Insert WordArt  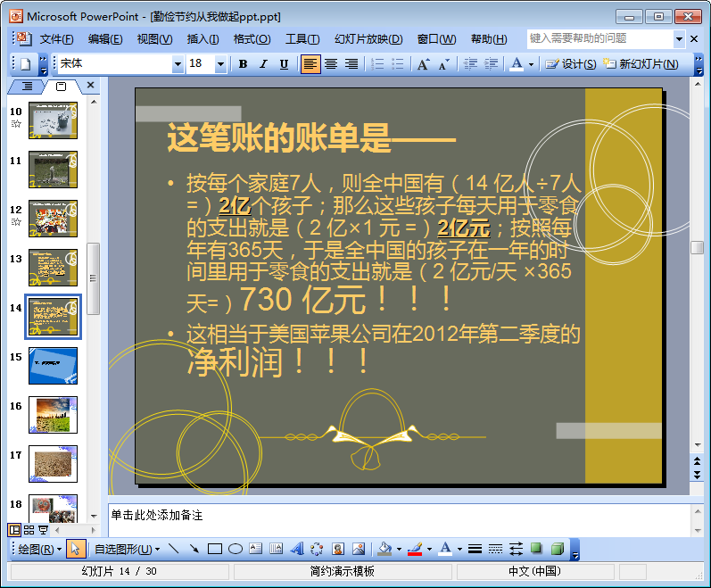pos(296,550)
